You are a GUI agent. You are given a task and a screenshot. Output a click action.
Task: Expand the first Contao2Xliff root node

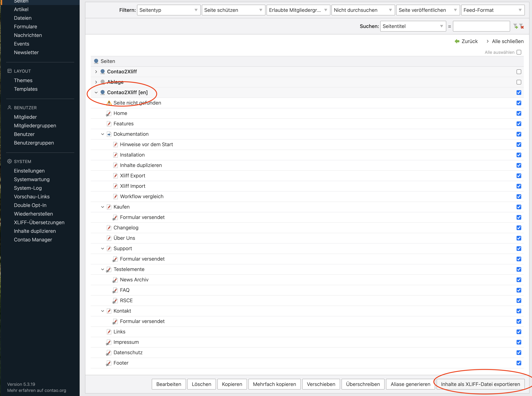pos(96,72)
